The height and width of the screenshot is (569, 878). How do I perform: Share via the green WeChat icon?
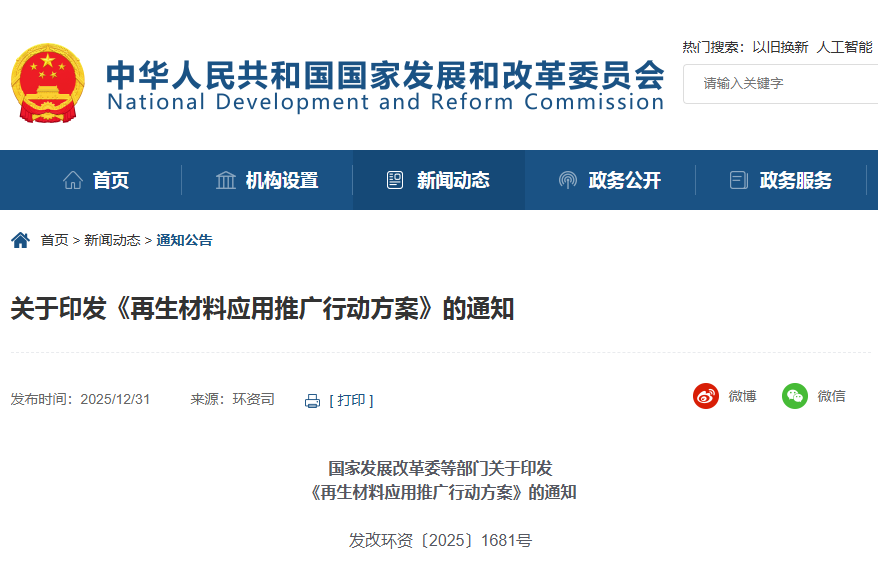(795, 396)
